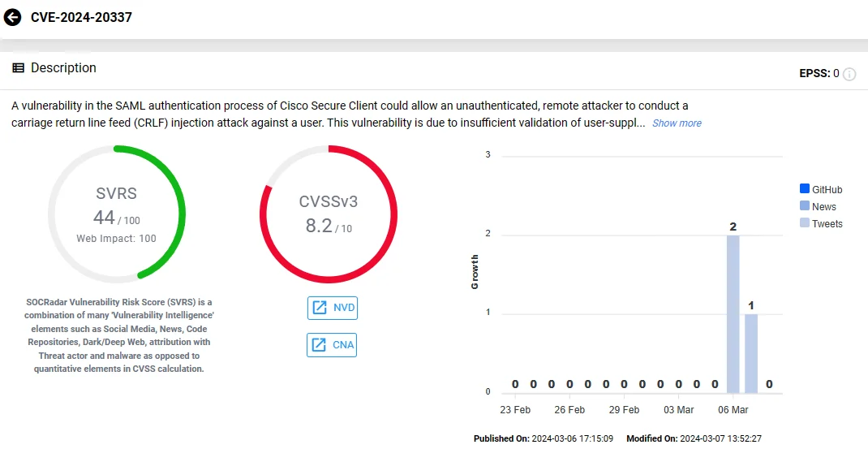Open the EPSS info icon
The width and height of the screenshot is (868, 449).
(x=849, y=74)
